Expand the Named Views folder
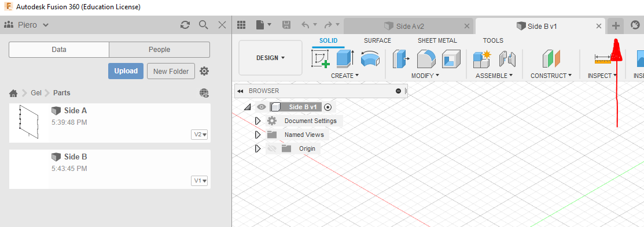 click(257, 135)
